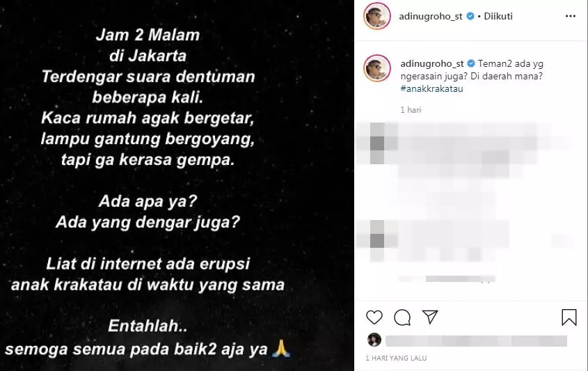Viewport: 588px width, 371px height.
Task: Click the verified badge in header
Action: tap(470, 16)
